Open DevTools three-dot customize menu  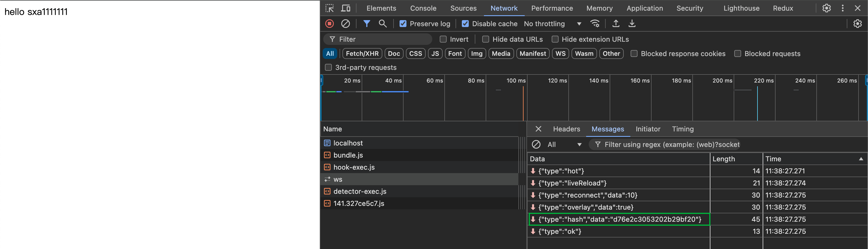[x=842, y=8]
